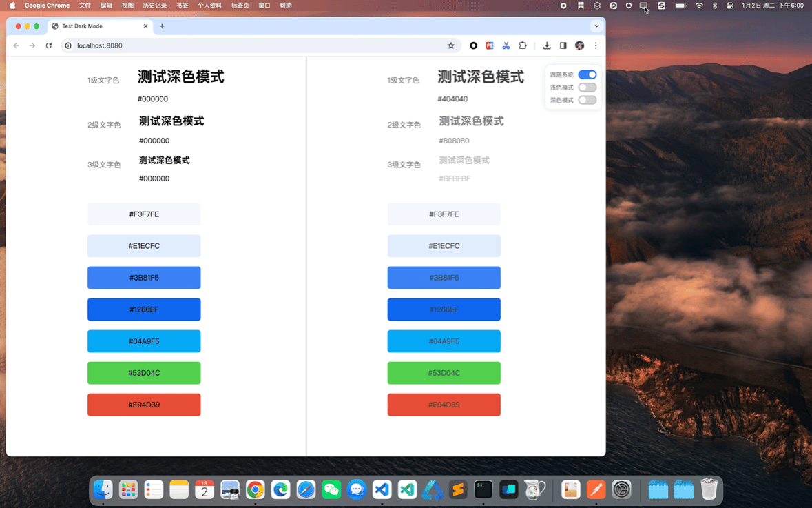Bookmark this page with the star icon
Image resolution: width=812 pixels, height=508 pixels.
[x=451, y=45]
